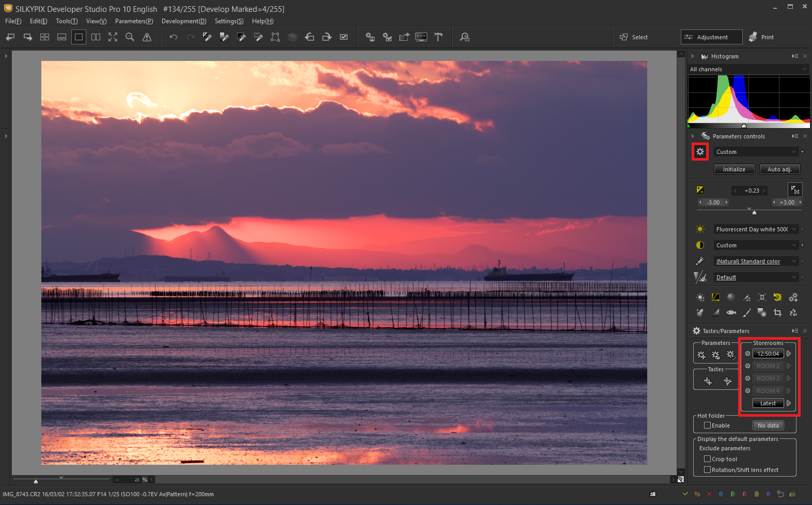Click the histogram midpoint triangle marker

click(744, 125)
